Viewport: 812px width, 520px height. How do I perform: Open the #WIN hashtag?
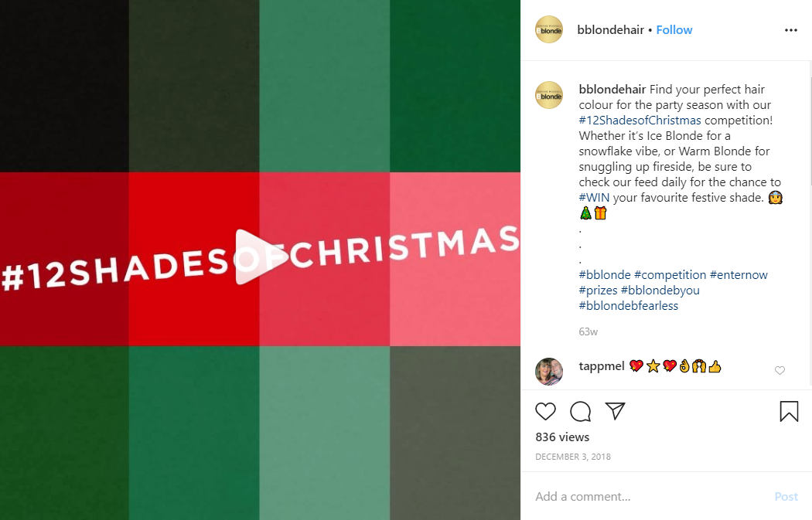(x=594, y=198)
